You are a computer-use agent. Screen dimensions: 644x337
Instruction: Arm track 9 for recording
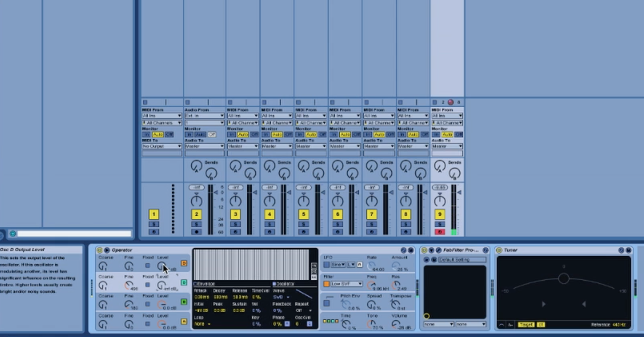440,232
